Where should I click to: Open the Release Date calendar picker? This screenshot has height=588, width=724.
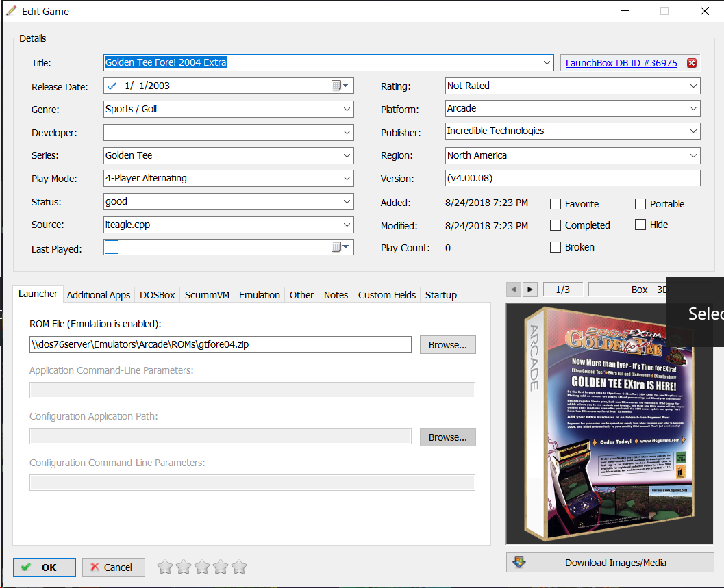[340, 86]
